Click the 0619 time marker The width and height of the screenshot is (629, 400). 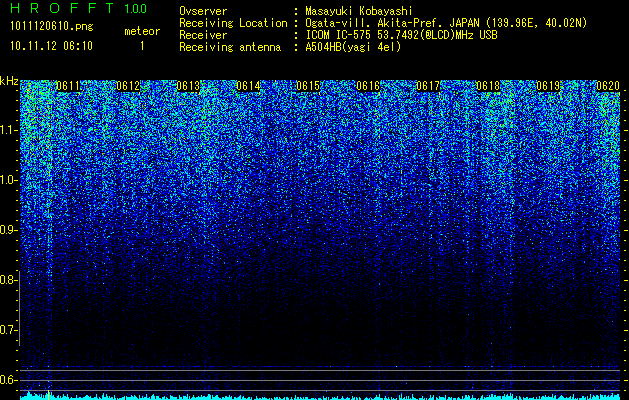pos(548,86)
